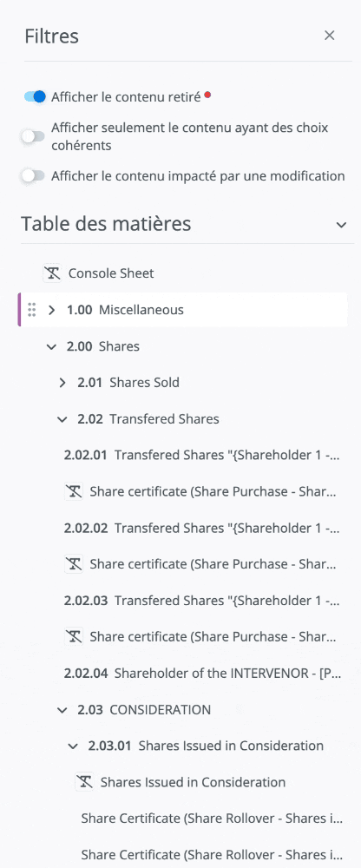Collapse 2.02 Transfered Shares
This screenshot has width=361, height=868.
pos(62,419)
